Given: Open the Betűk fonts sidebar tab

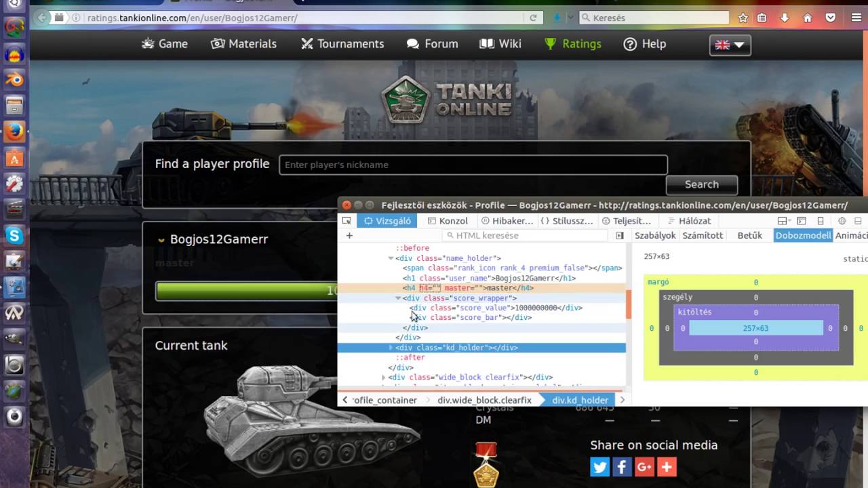Looking at the screenshot, I should point(750,236).
